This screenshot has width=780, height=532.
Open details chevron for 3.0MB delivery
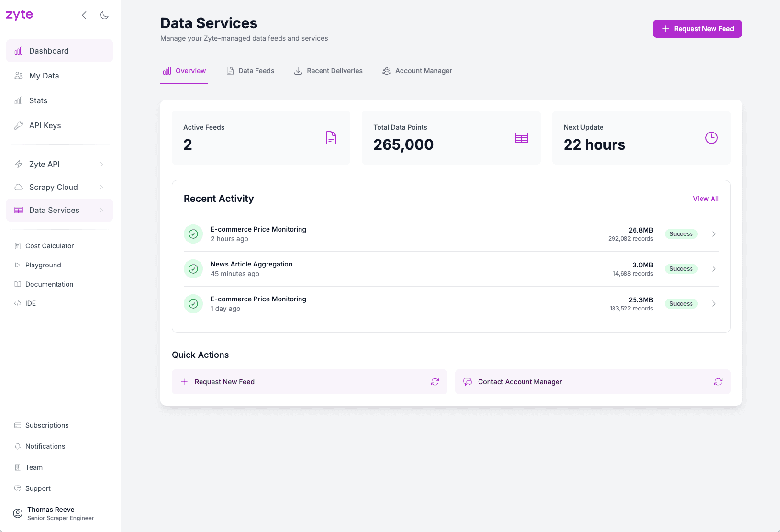pos(714,269)
